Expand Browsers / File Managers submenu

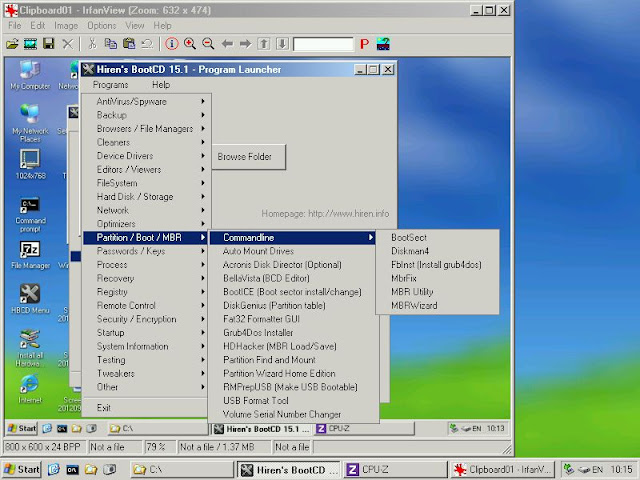[x=147, y=129]
